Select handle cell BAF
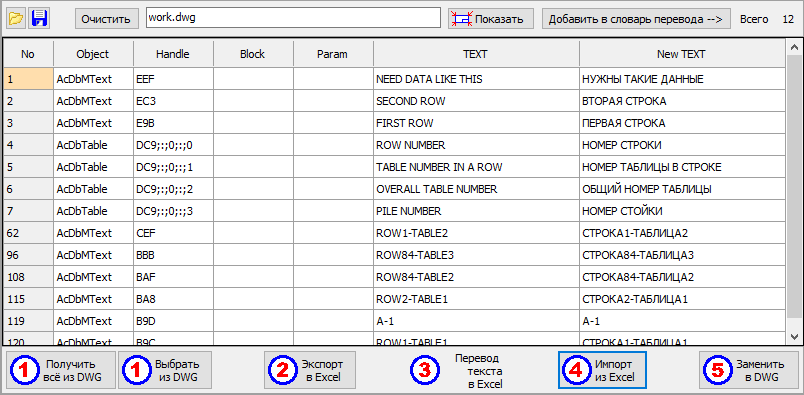The width and height of the screenshot is (804, 395). (x=173, y=277)
